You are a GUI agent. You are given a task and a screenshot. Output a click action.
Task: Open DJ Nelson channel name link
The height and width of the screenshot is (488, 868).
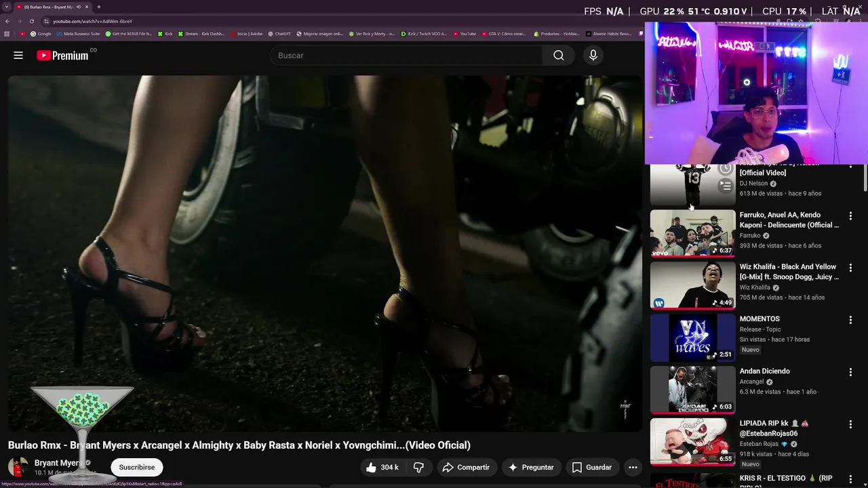coord(753,183)
